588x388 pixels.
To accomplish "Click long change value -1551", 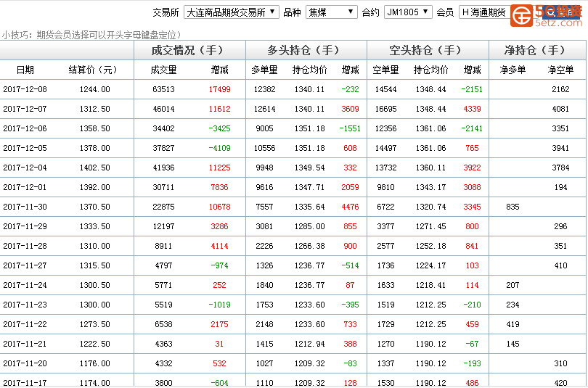I will click(350, 128).
